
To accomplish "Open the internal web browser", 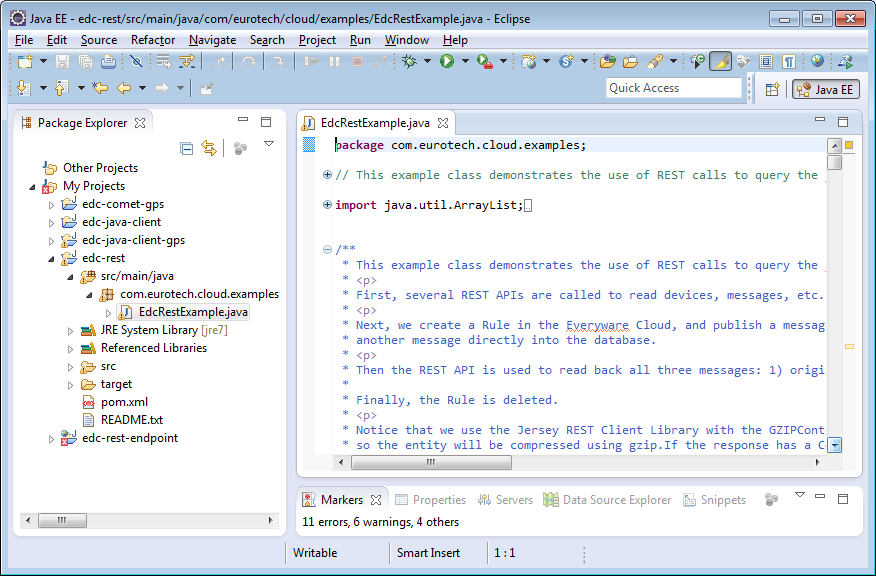I will [816, 62].
